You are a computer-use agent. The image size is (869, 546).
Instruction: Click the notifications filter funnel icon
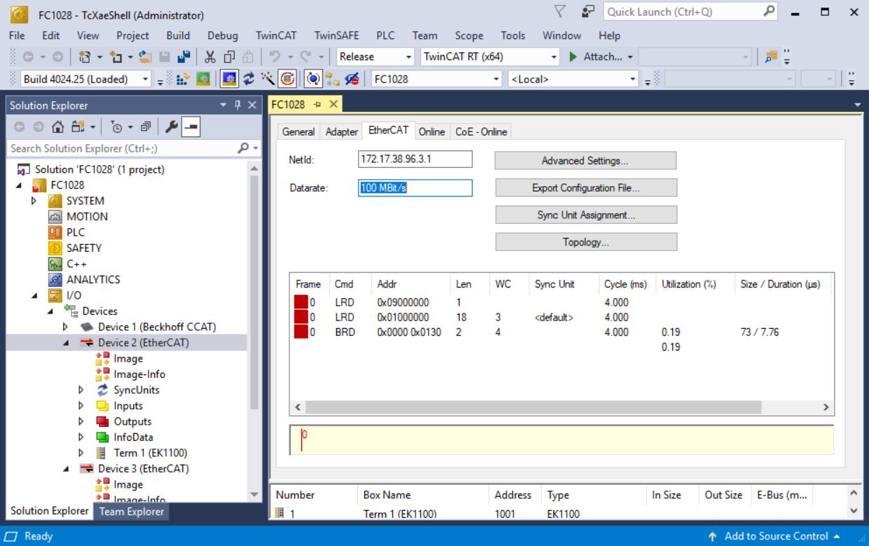560,12
